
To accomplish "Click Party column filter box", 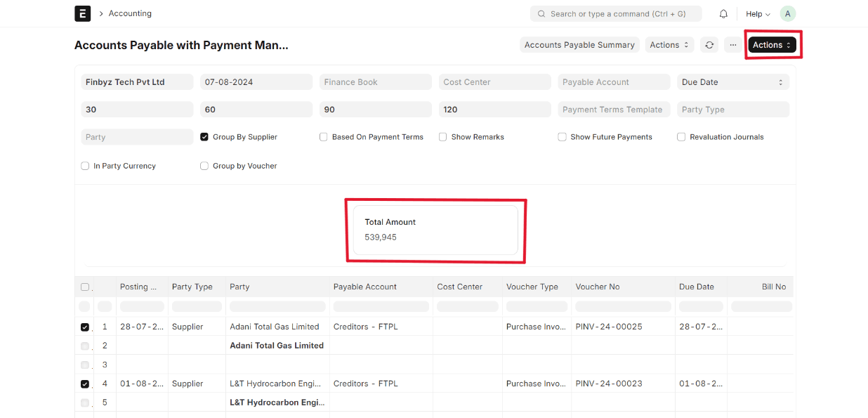I will tap(277, 306).
